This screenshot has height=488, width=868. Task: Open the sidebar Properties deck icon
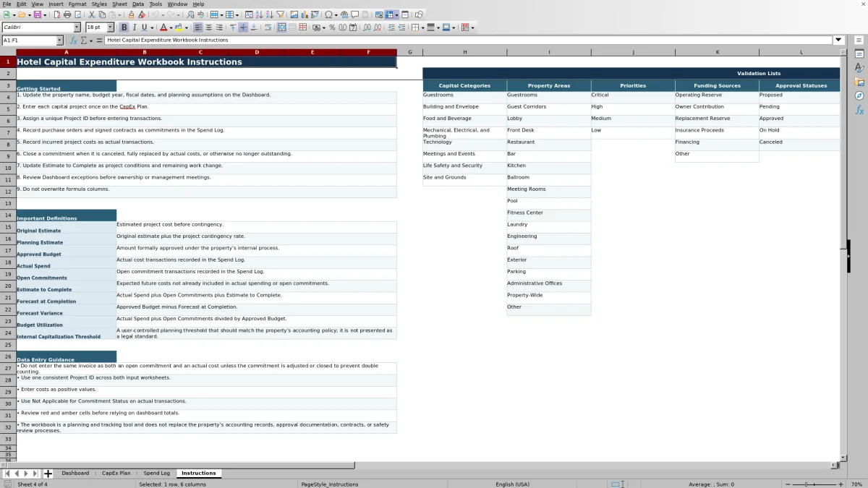[859, 54]
